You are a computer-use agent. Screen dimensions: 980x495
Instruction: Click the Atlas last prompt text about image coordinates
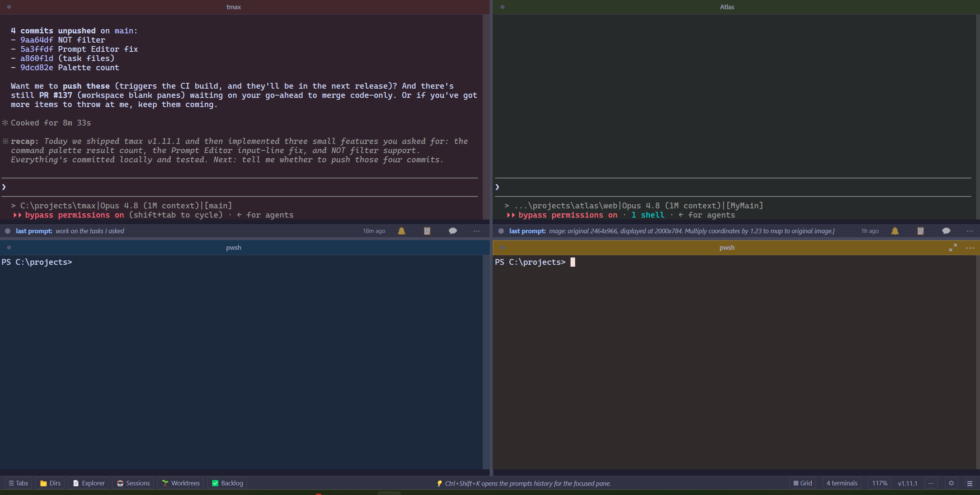coord(692,231)
